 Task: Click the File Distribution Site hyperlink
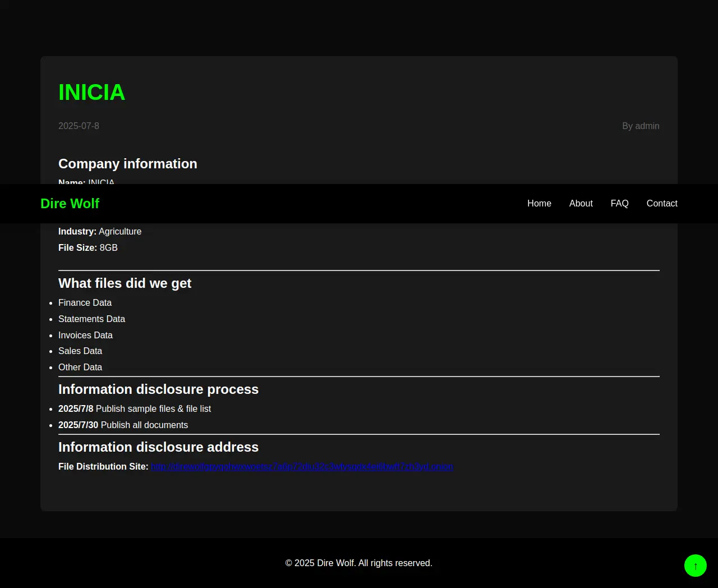click(x=302, y=467)
